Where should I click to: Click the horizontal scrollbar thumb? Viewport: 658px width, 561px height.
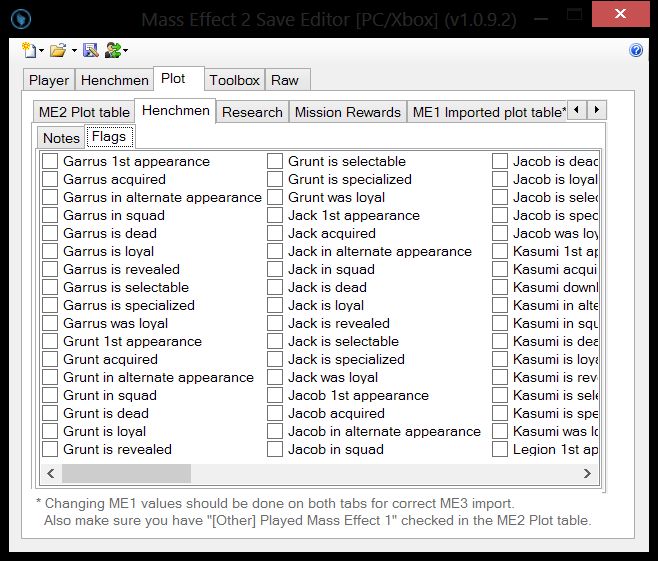point(126,474)
